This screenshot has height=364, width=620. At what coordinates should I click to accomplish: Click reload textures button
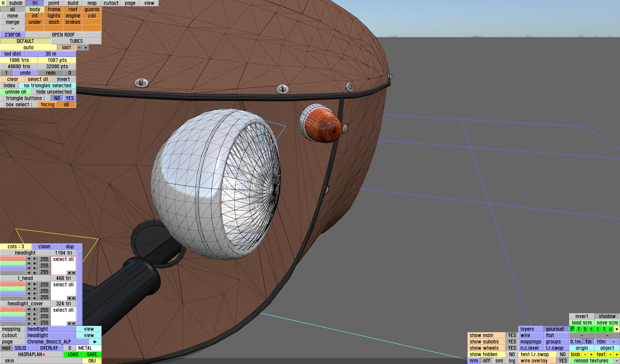591,361
